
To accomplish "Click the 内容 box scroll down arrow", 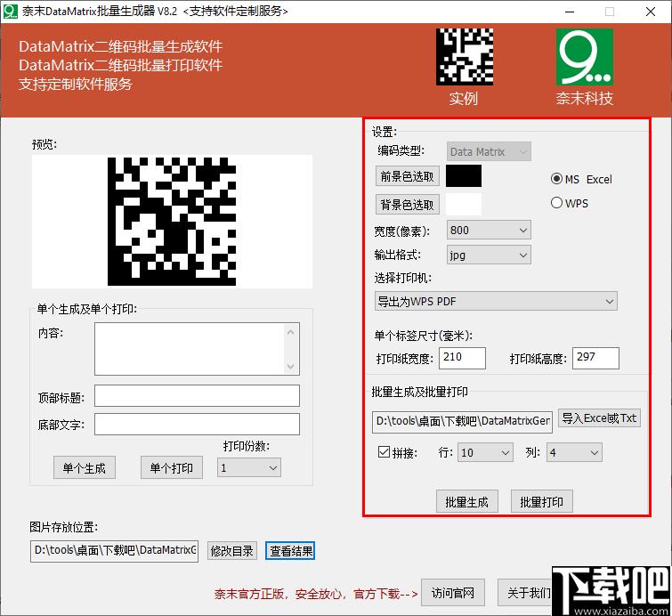I will [x=290, y=367].
